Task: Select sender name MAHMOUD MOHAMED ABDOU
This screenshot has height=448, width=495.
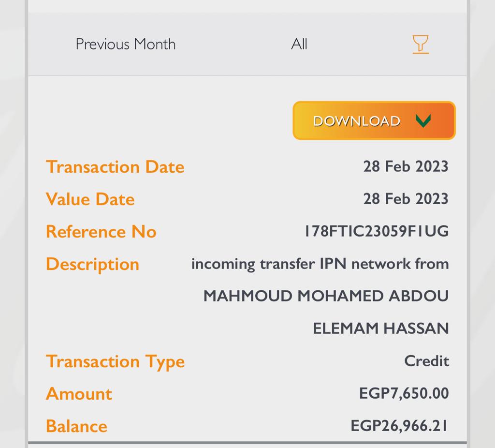Action: [x=326, y=296]
